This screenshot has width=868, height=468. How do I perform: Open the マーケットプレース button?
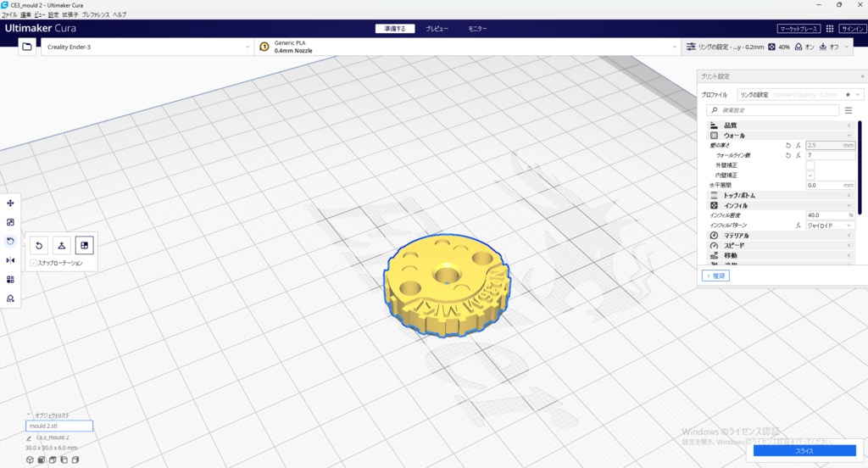coord(798,29)
